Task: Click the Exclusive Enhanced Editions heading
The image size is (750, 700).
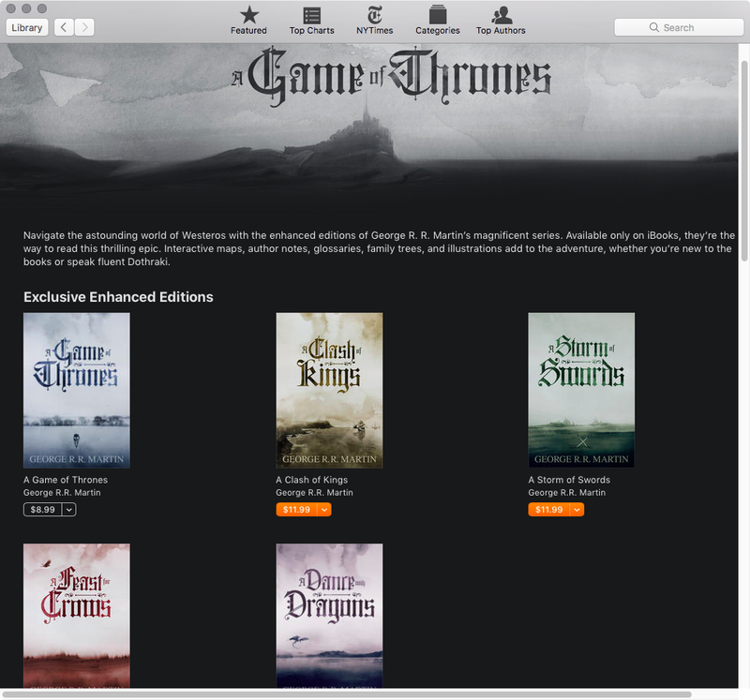Action: click(118, 297)
